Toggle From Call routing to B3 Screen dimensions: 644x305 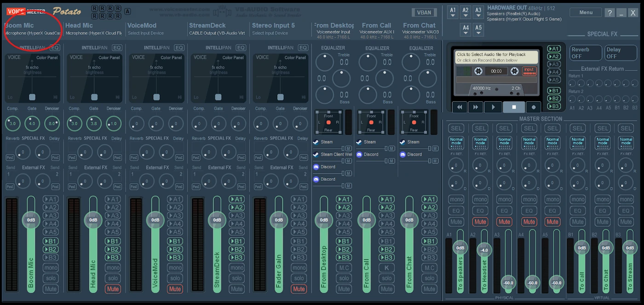click(x=386, y=258)
